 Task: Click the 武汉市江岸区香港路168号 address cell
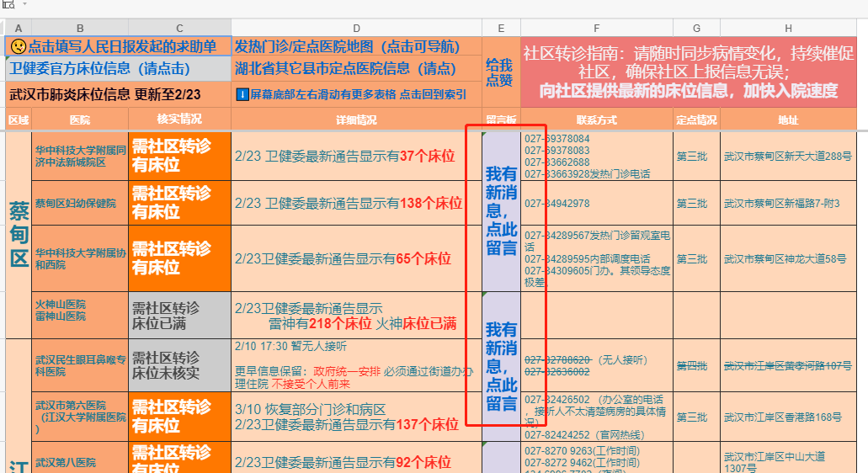[x=788, y=417]
